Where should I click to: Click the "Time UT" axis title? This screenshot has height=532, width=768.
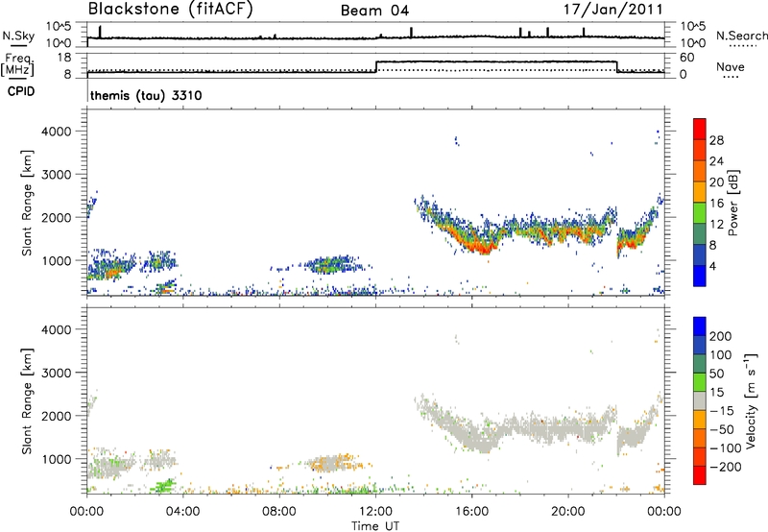(375, 526)
